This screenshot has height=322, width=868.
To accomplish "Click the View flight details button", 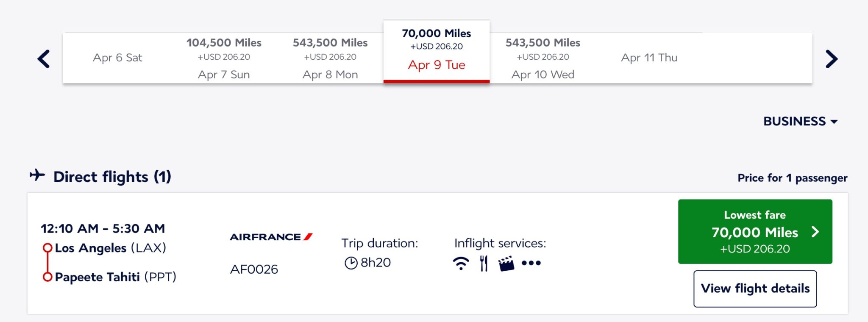I will pyautogui.click(x=755, y=289).
